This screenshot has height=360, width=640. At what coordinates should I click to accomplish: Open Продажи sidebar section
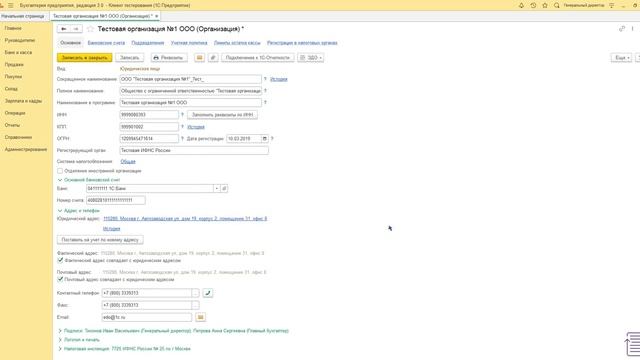click(14, 64)
